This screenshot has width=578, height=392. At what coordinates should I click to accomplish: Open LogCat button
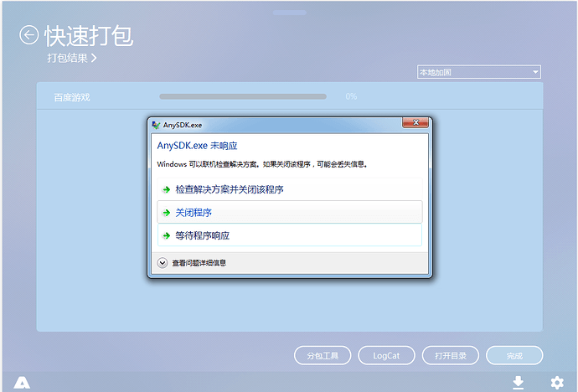point(386,355)
